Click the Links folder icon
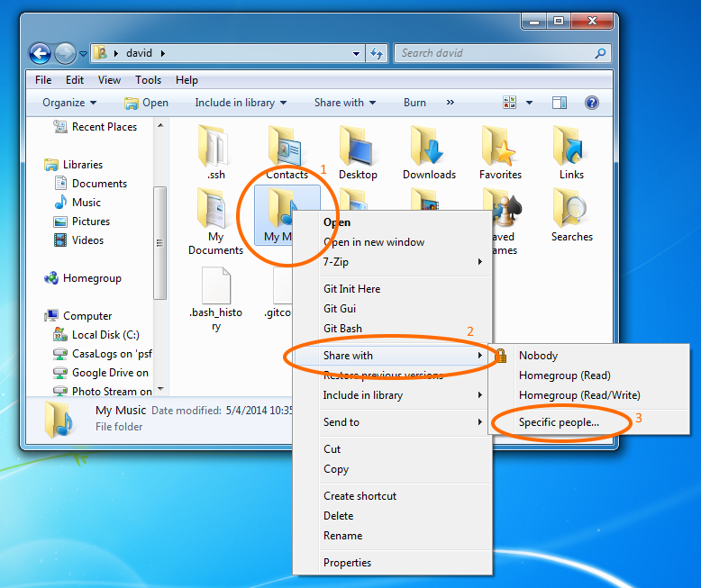The image size is (701, 588). [x=569, y=147]
